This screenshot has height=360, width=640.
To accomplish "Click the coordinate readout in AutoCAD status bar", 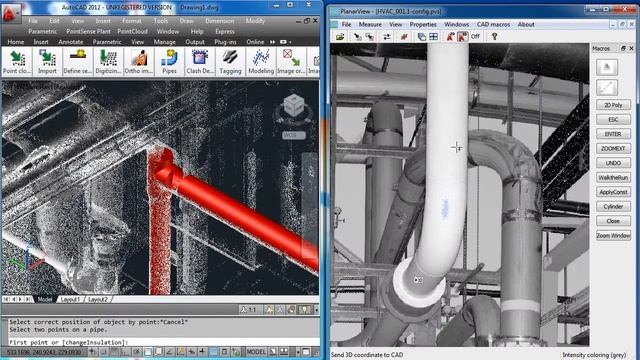I will pyautogui.click(x=44, y=352).
